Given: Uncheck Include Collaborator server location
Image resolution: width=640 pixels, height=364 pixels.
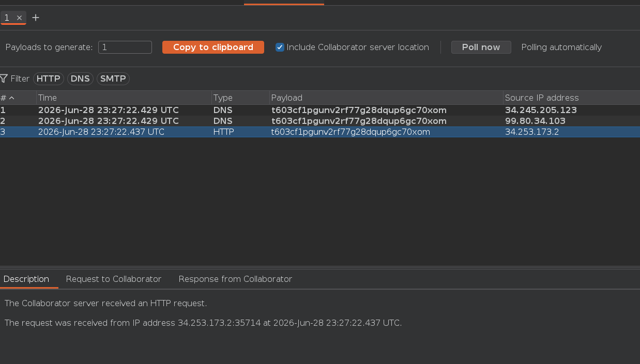Looking at the screenshot, I should click(x=280, y=48).
